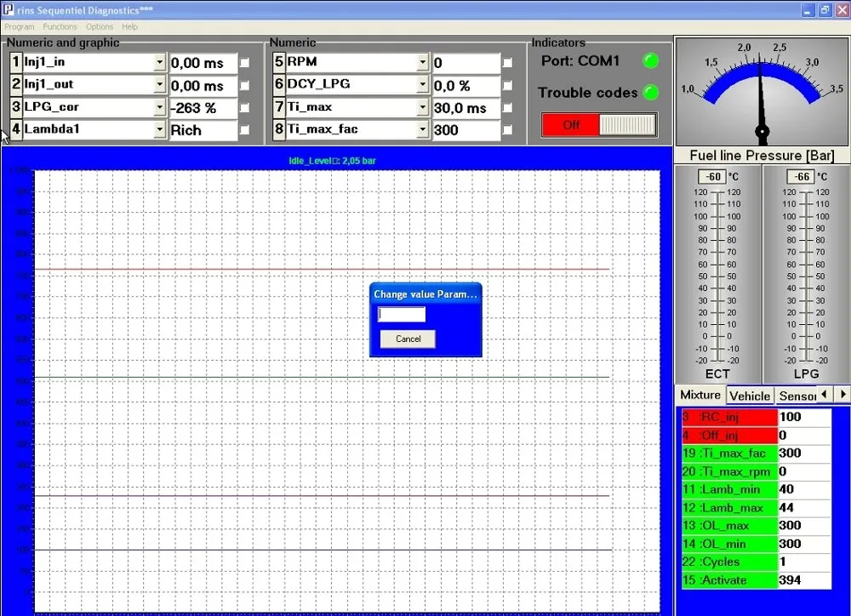Click the Prins app icon in title bar

coord(9,9)
